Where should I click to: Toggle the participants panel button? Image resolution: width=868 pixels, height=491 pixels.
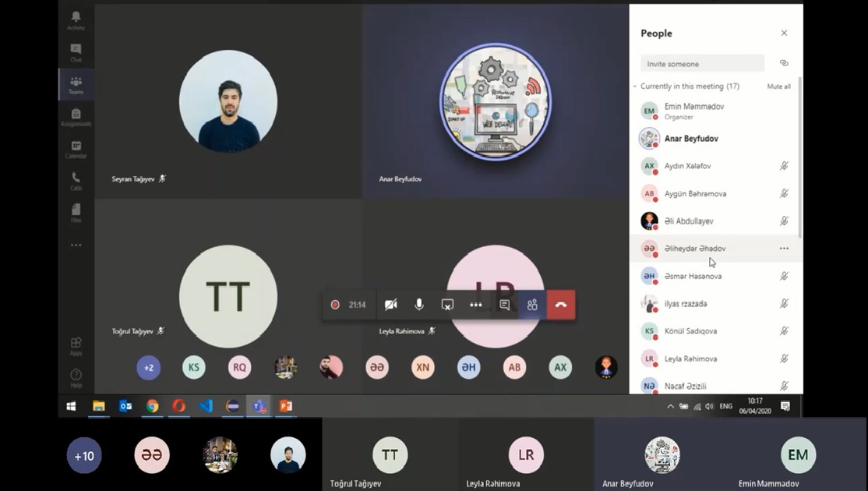click(532, 305)
